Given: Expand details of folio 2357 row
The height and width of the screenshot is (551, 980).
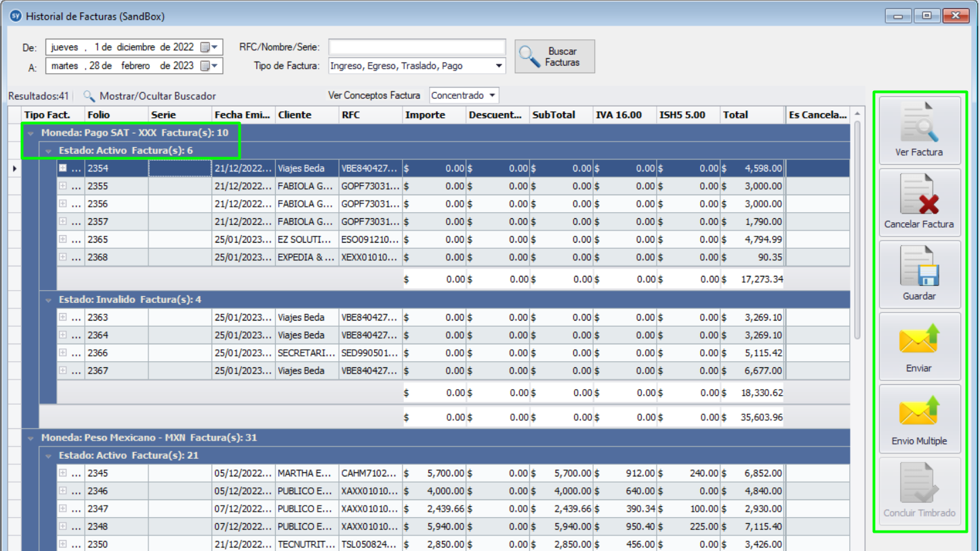Looking at the screenshot, I should (x=63, y=221).
